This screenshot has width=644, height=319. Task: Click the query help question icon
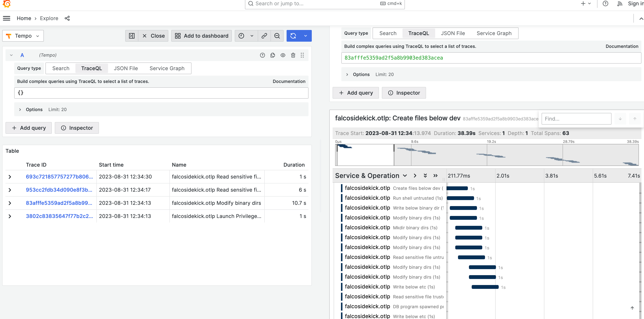[262, 55]
